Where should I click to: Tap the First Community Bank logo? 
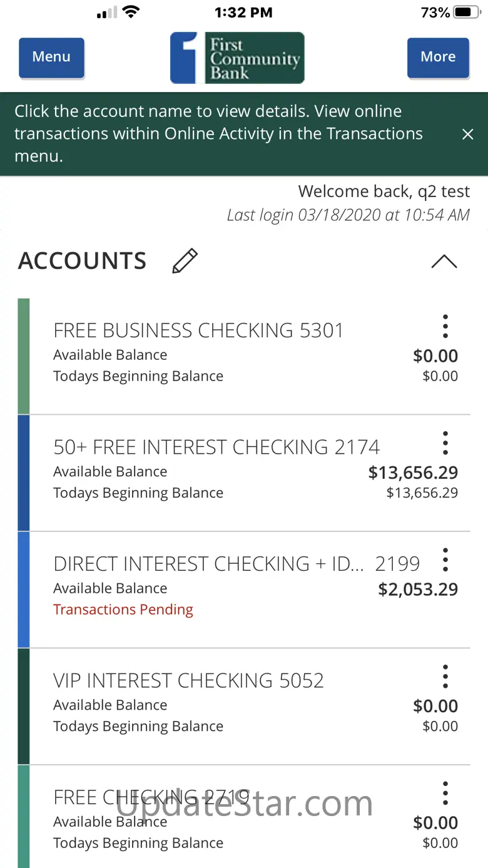click(237, 58)
